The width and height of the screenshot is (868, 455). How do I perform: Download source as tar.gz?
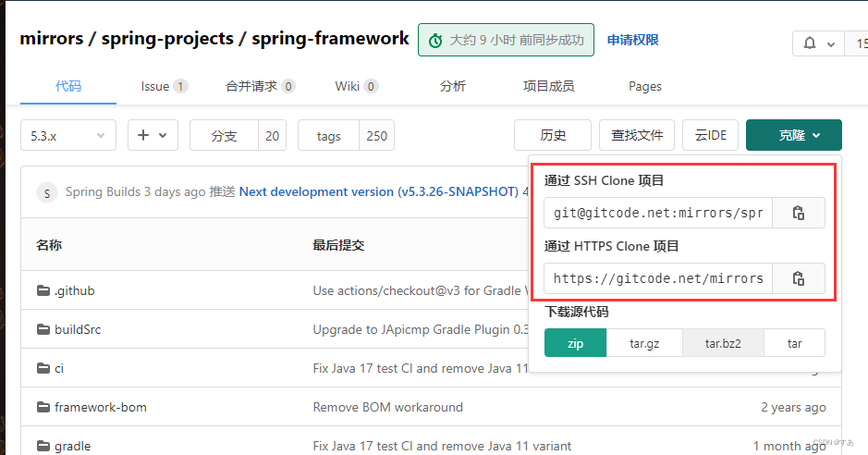coord(644,343)
